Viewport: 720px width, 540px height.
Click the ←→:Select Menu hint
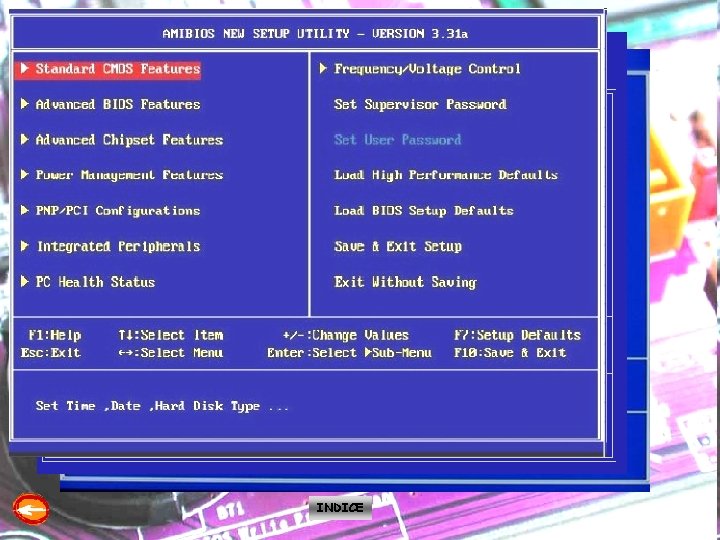tap(171, 353)
